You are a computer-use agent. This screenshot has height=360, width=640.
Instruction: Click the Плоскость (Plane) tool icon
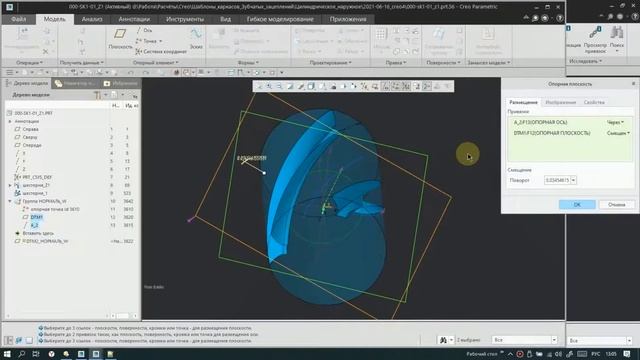(x=120, y=34)
